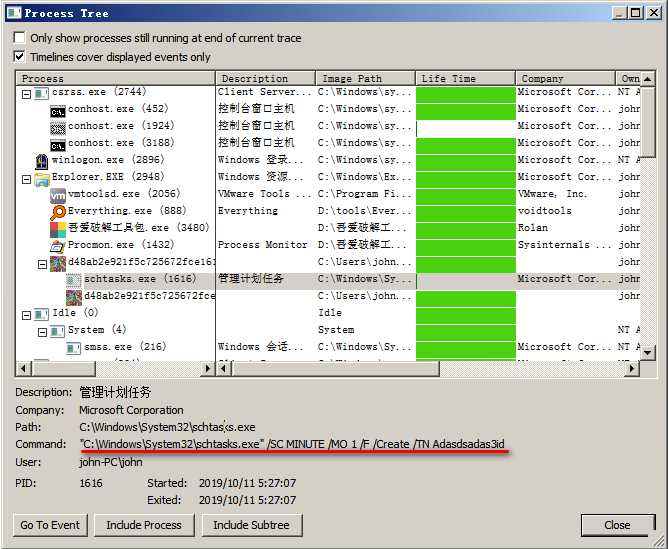Collapse the Idle (0) tree node

26,315
